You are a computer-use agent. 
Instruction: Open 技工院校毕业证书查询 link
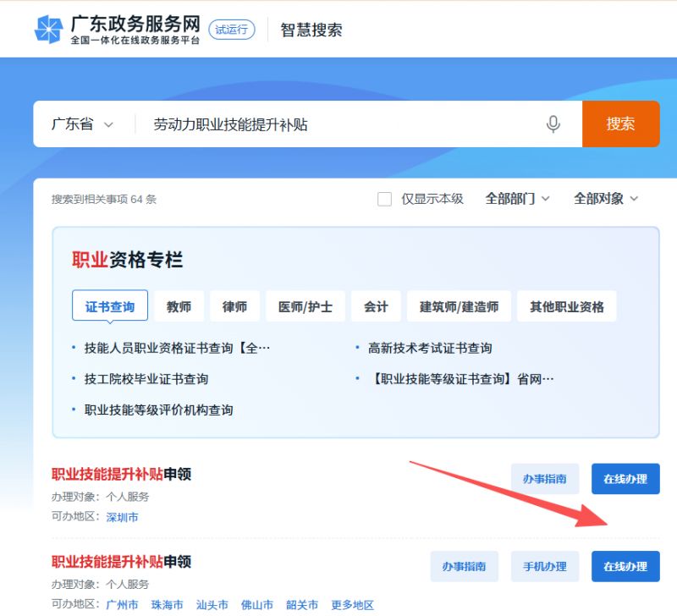point(146,379)
